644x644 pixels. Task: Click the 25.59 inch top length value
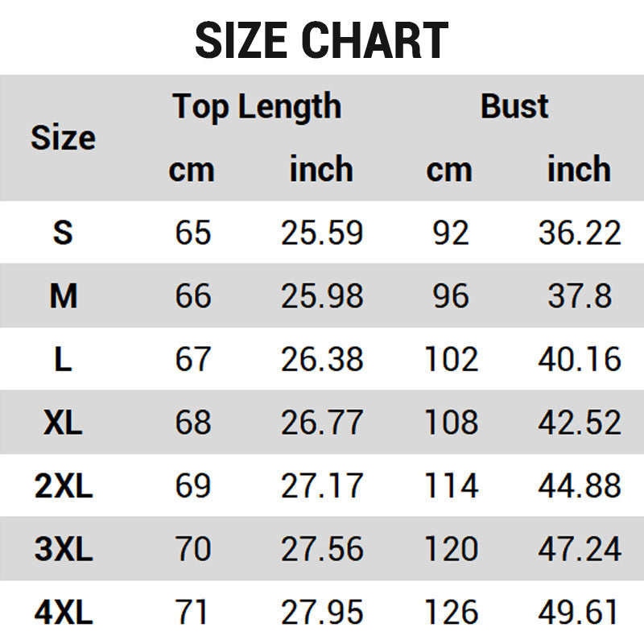point(322,233)
